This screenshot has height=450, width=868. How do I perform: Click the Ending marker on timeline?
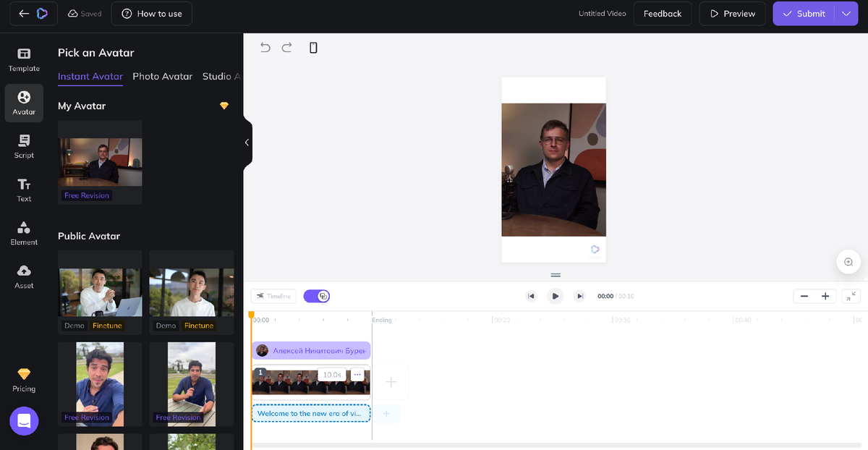[382, 320]
